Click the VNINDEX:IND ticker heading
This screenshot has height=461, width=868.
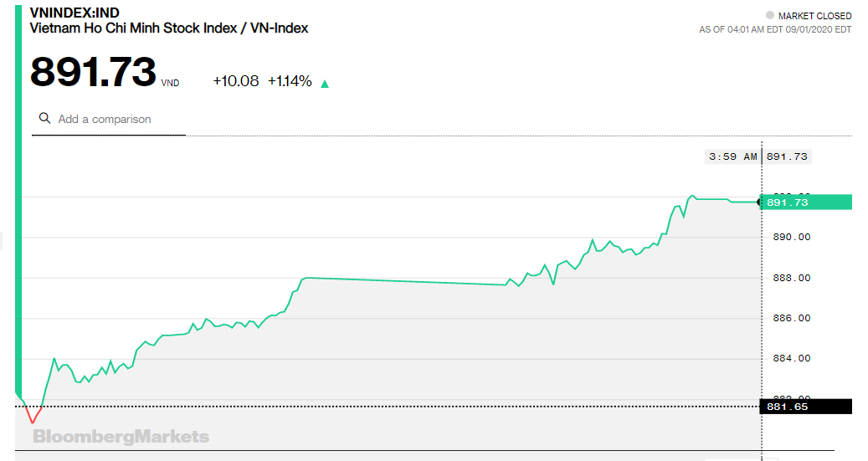pos(74,13)
